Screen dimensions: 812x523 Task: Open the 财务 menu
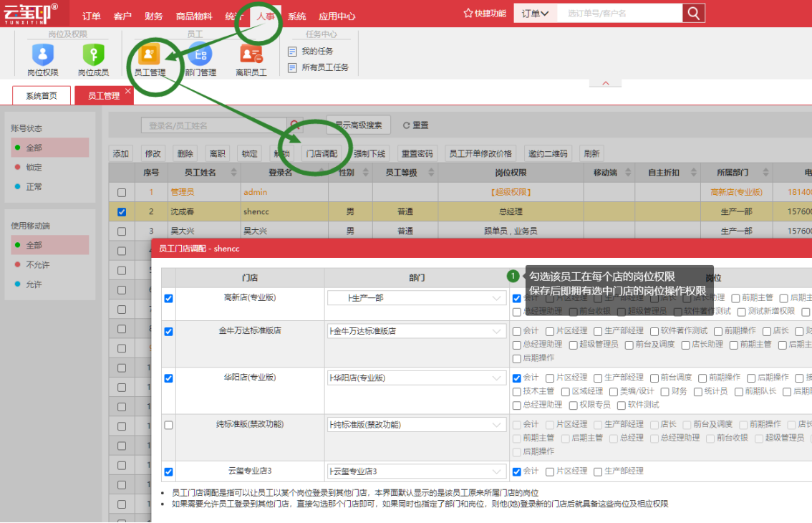point(153,16)
